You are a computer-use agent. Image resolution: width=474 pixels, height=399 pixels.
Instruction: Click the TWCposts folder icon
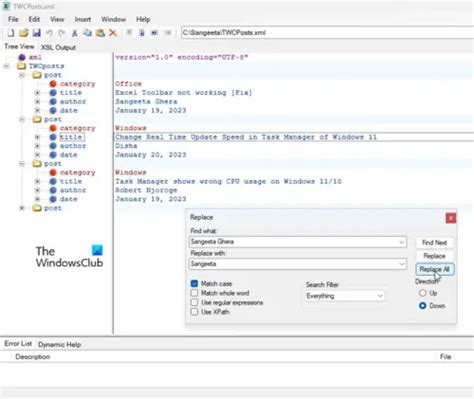click(22, 66)
